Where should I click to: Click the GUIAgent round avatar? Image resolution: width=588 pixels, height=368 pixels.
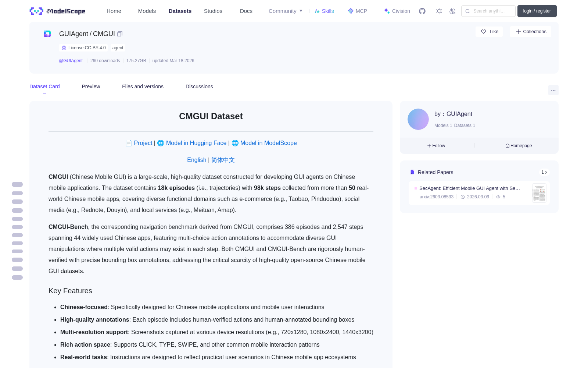pos(418,119)
